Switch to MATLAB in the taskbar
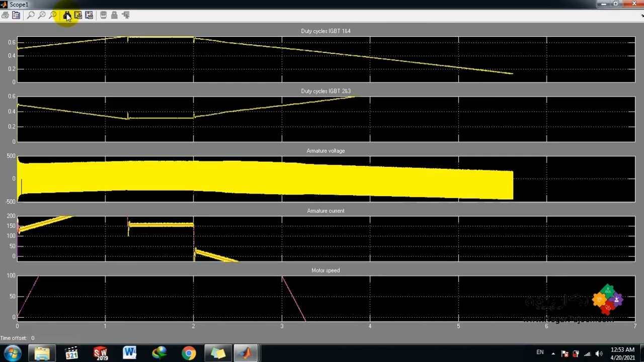Image resolution: width=644 pixels, height=362 pixels. (x=246, y=353)
